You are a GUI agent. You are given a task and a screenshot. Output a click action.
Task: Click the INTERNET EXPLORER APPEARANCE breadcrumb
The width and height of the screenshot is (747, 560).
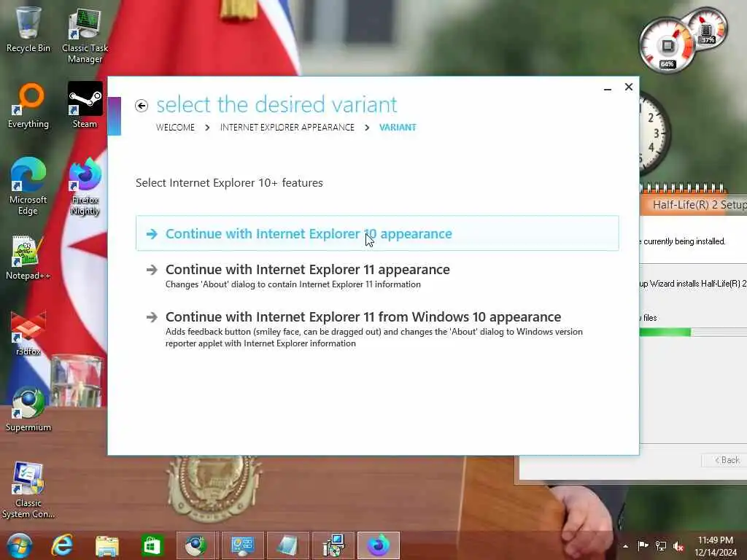click(287, 128)
